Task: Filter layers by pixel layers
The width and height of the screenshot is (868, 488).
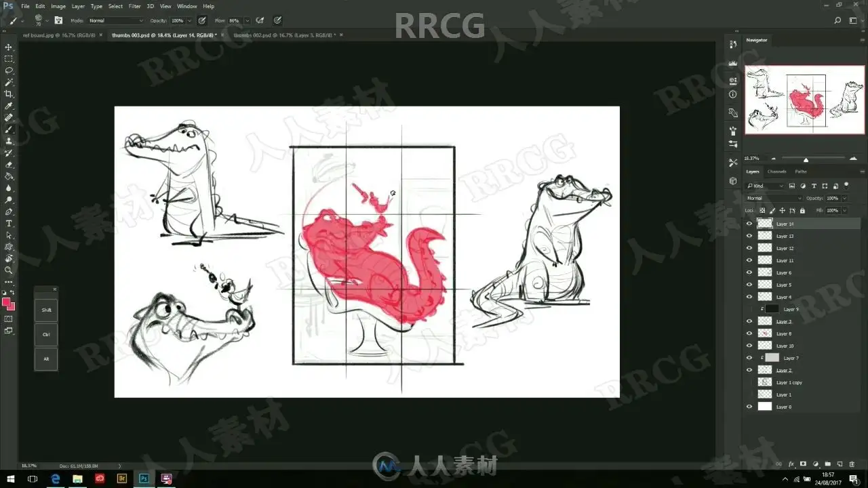Action: 792,186
